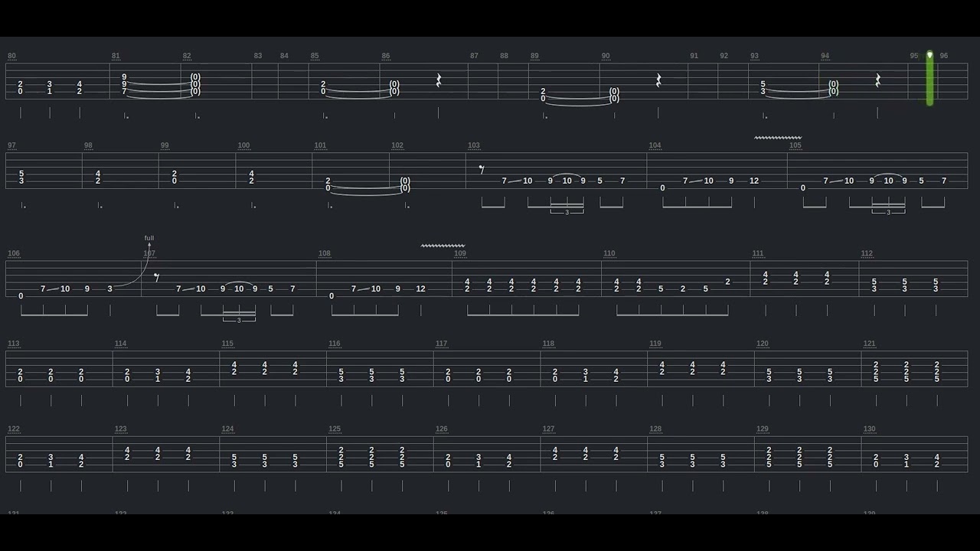Screen dimensions: 980x551
Task: Go to measure number 110
Action: click(x=609, y=253)
